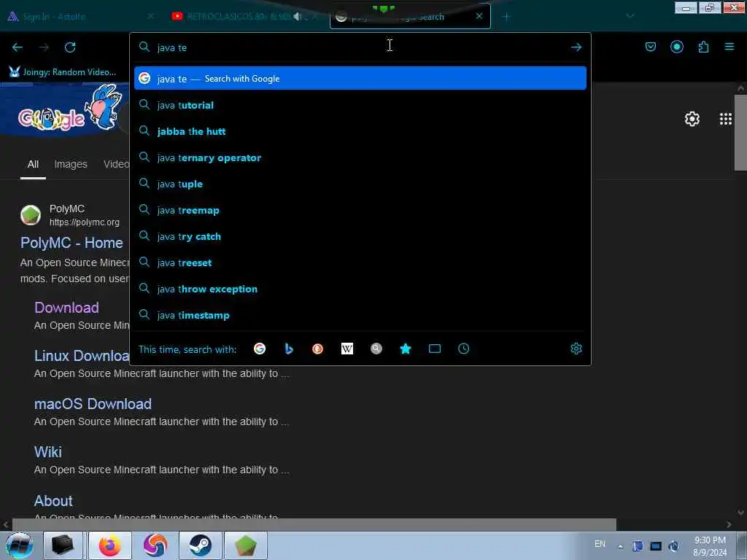Switch to the RETROCLASICOS YouTube tab
Viewport: 747px width, 560px height.
coord(245,17)
